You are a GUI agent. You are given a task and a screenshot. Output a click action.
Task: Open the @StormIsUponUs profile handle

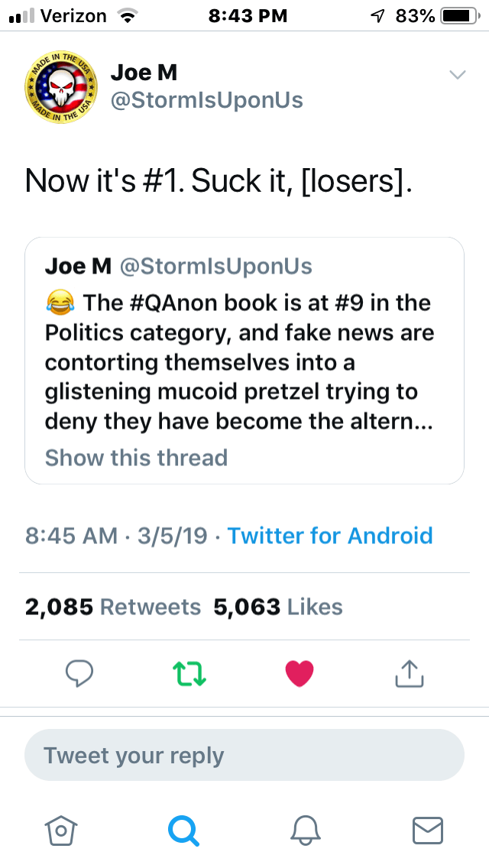click(206, 100)
